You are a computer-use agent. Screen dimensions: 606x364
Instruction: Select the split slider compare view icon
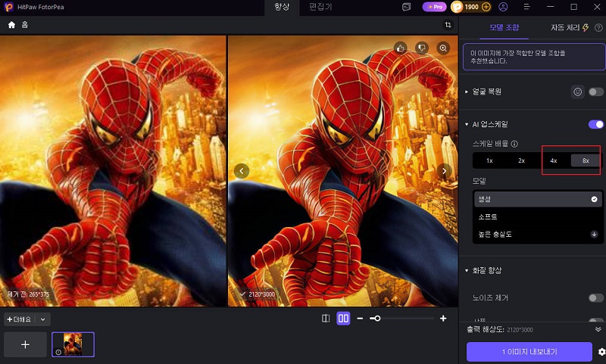326,319
